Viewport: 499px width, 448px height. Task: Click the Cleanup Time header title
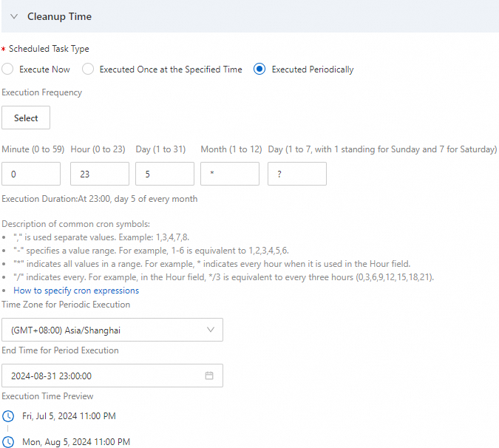click(59, 16)
